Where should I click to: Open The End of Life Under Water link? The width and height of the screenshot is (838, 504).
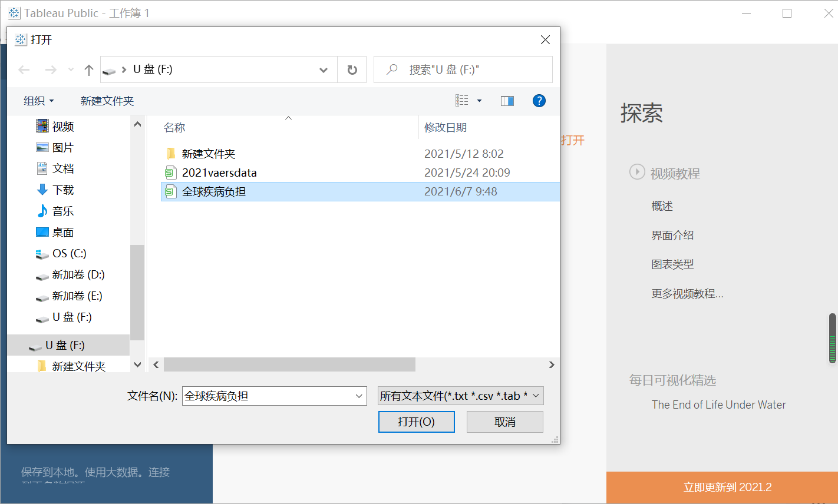[718, 404]
